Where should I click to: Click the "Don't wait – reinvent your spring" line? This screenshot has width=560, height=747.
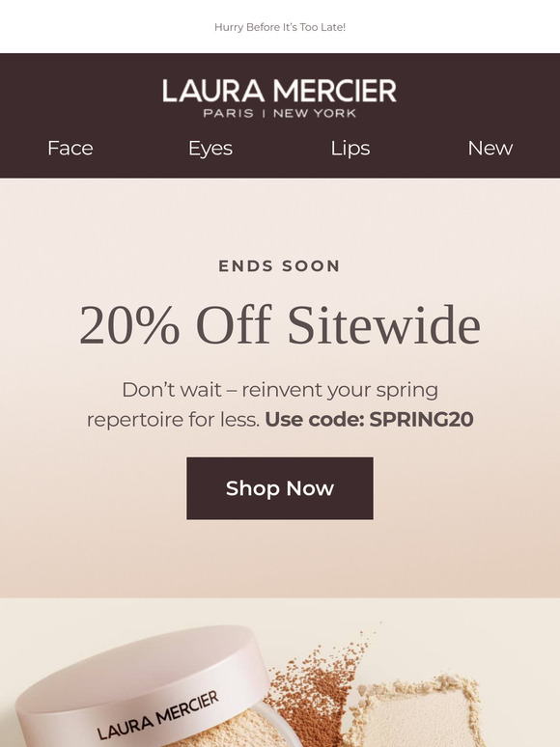pyautogui.click(x=280, y=390)
